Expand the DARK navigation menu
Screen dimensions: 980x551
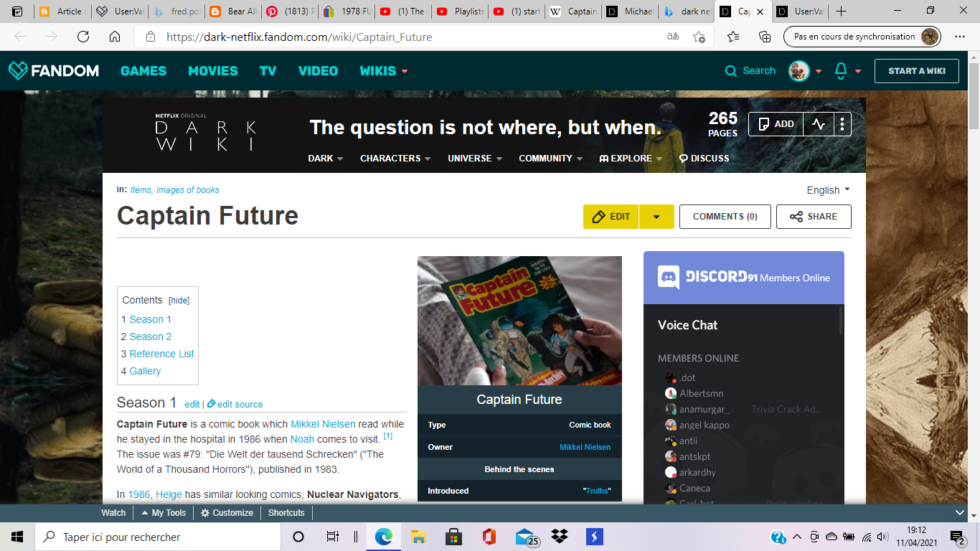coord(326,158)
